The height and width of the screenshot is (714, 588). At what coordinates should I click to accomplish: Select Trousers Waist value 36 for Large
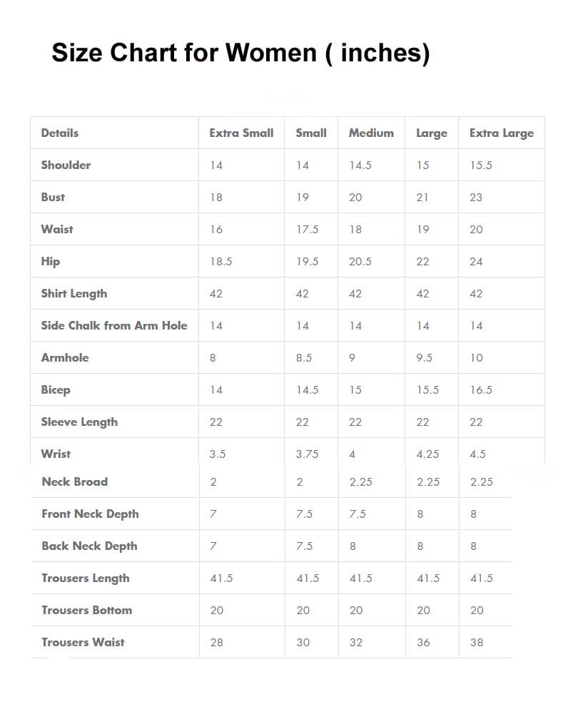[x=424, y=643]
